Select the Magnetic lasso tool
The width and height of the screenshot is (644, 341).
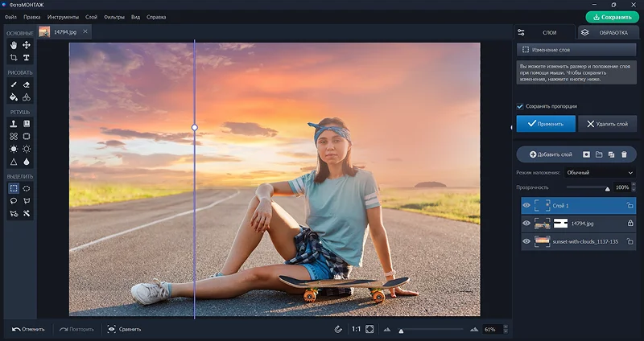(x=14, y=213)
